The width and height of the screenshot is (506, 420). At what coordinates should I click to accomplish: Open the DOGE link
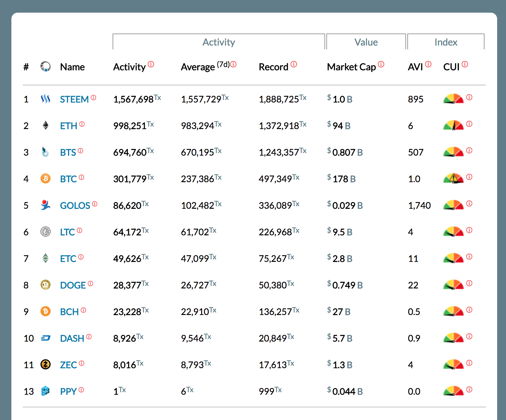(73, 285)
